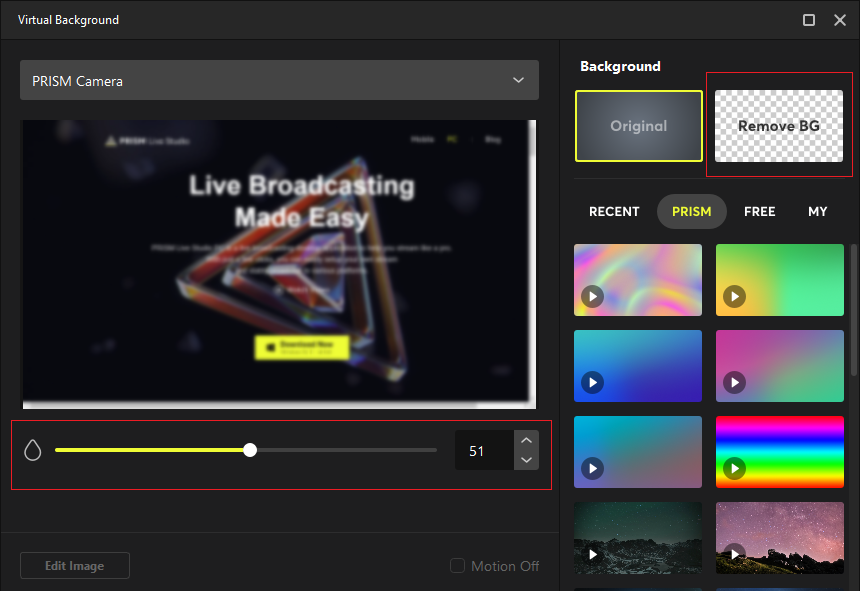This screenshot has height=591, width=860.
Task: Click inside the value input showing 51
Action: [485, 450]
